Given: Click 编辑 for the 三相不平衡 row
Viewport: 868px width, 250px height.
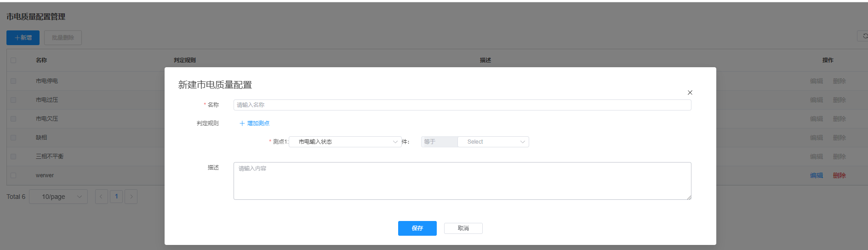Looking at the screenshot, I should [x=817, y=157].
